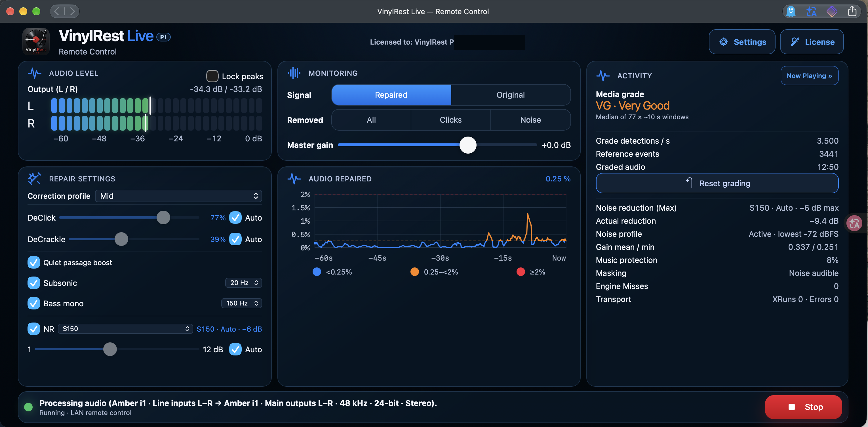Image resolution: width=868 pixels, height=427 pixels.
Task: Click the Actual reduction –9.4 dB value
Action: pyautogui.click(x=824, y=221)
